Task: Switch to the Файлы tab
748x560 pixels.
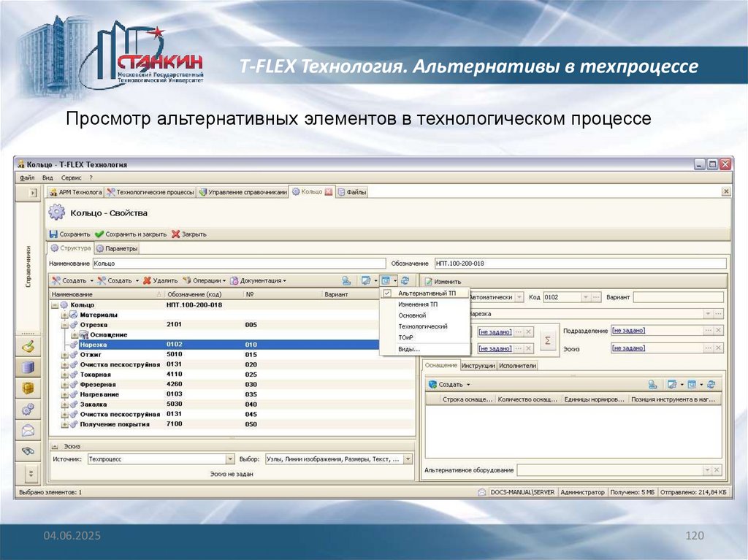Action: (352, 192)
